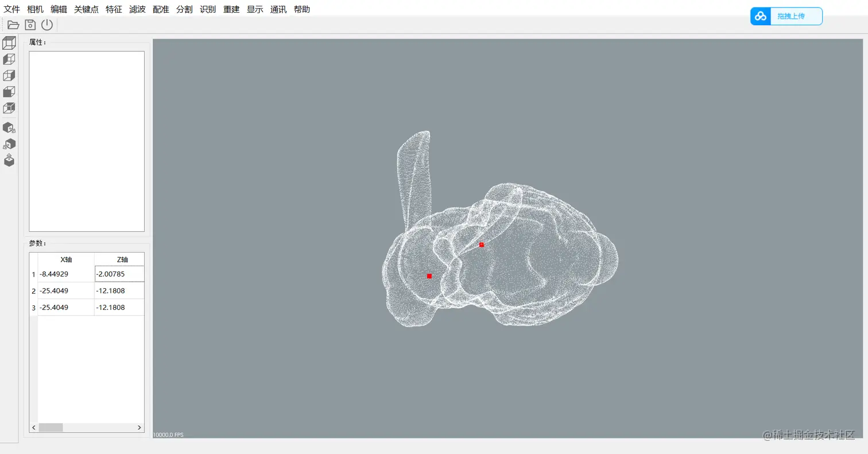Open the 编辑 menu
The image size is (868, 454).
pos(59,9)
